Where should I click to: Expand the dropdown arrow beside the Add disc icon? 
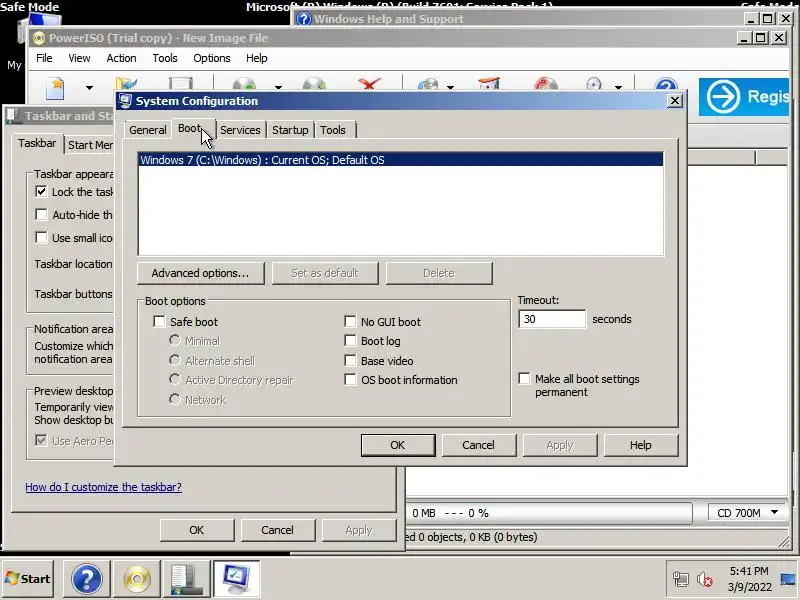pos(278,87)
